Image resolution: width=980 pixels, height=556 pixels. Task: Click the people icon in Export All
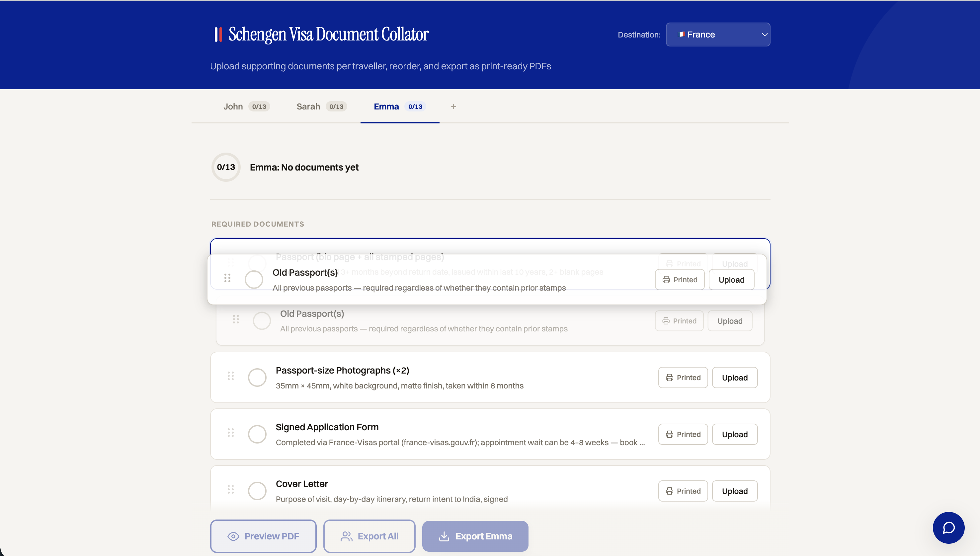346,536
